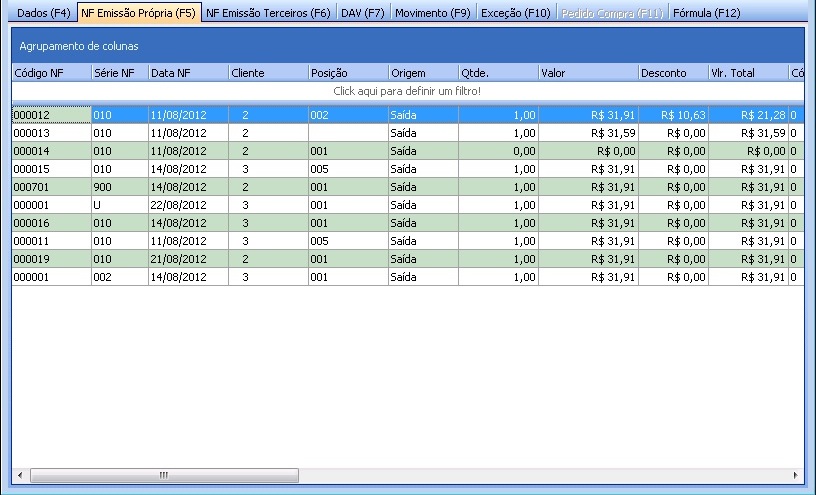Select the row with Código NF 000701
This screenshot has height=495, width=816.
50,187
